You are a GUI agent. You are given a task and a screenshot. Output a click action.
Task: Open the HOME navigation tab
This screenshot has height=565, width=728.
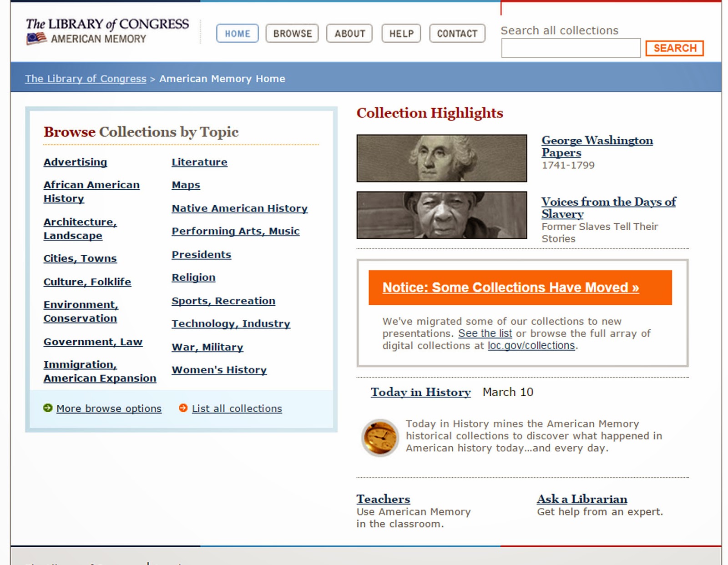238,33
